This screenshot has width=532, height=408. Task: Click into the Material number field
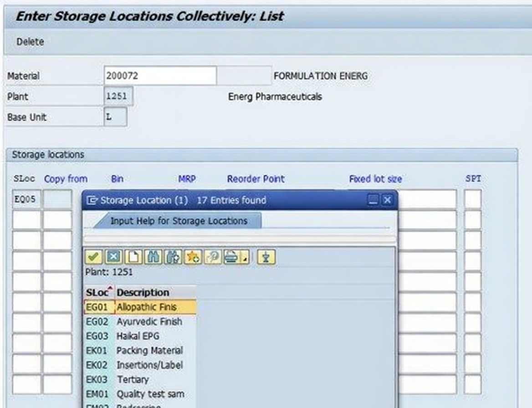click(x=160, y=76)
